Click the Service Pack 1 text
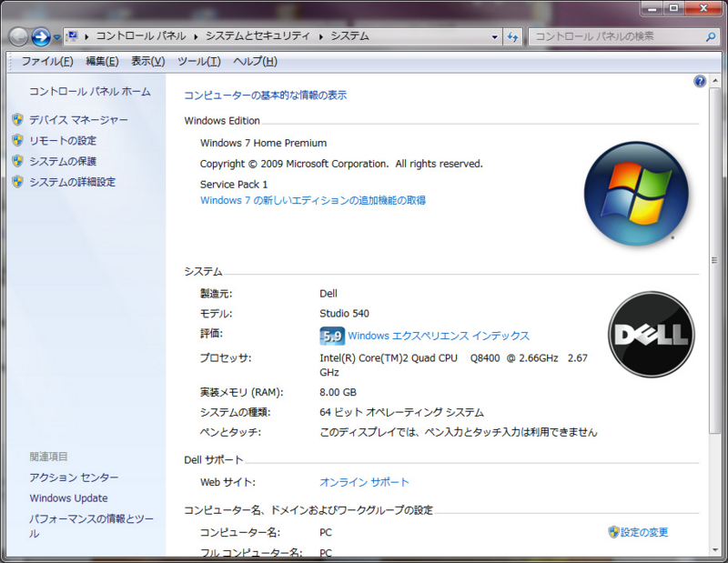Image resolution: width=728 pixels, height=563 pixels. (x=234, y=185)
